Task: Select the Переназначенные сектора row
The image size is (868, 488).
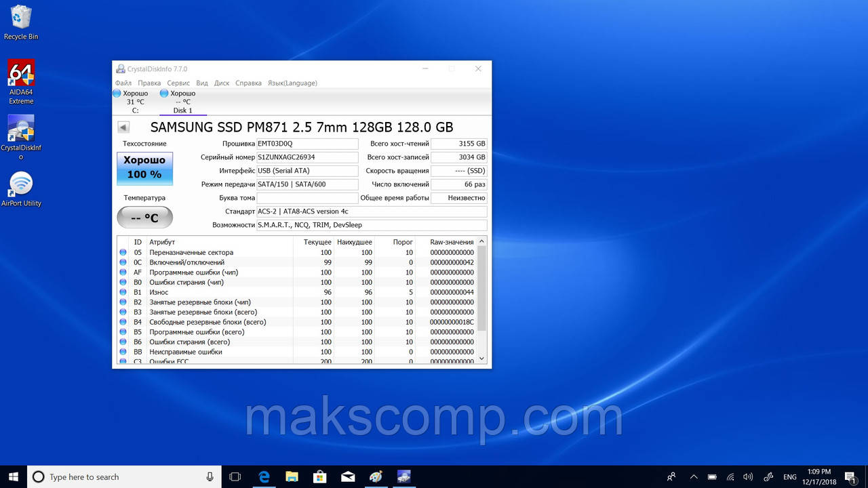Action: 297,252
